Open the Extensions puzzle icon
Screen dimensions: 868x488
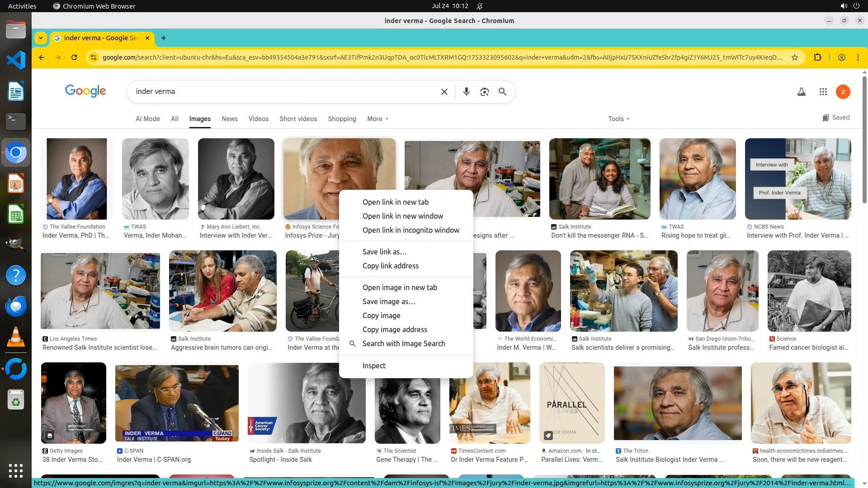(x=817, y=57)
